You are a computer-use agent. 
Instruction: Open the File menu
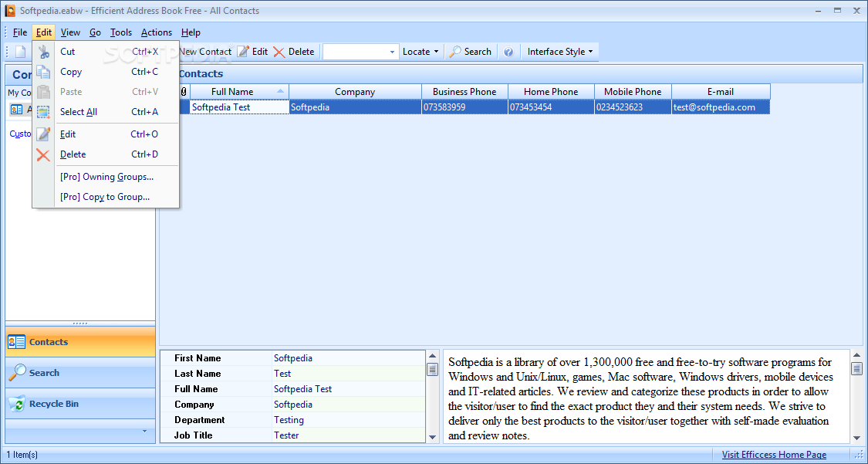(20, 32)
